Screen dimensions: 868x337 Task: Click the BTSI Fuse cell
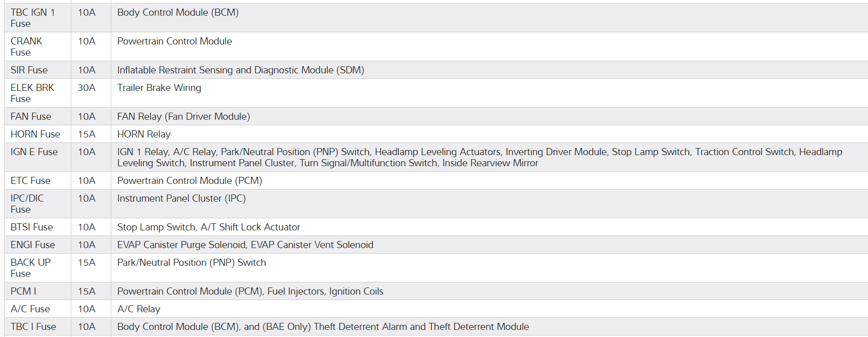click(x=31, y=227)
